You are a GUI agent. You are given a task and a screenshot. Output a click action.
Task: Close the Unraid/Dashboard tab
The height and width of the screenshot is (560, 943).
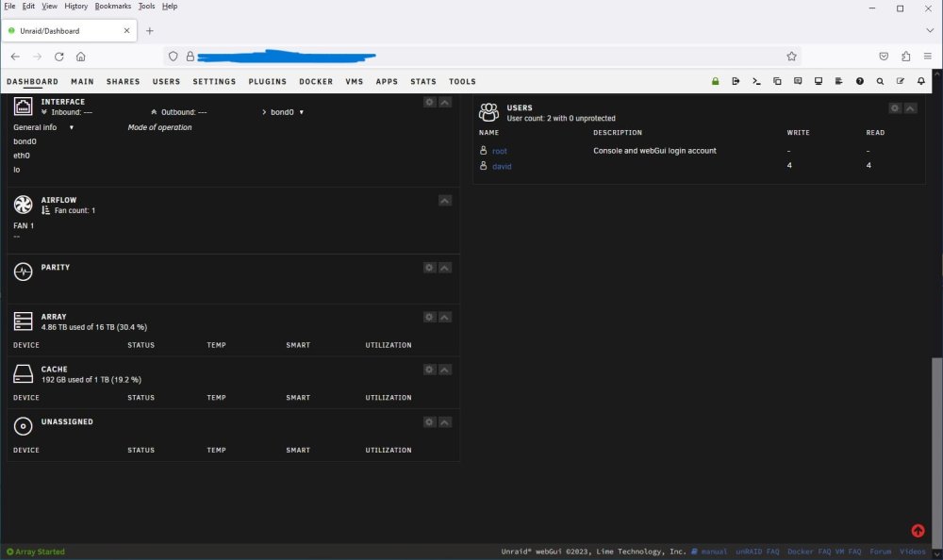coord(127,31)
